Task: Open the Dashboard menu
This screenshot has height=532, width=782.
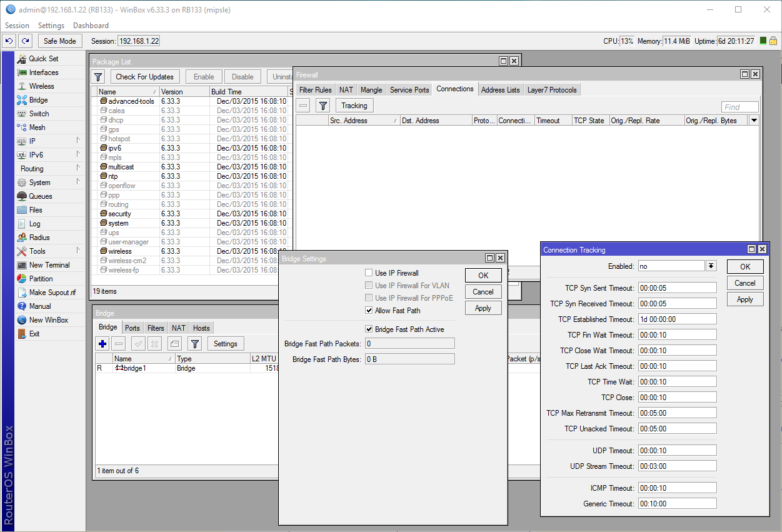Action: [91, 26]
